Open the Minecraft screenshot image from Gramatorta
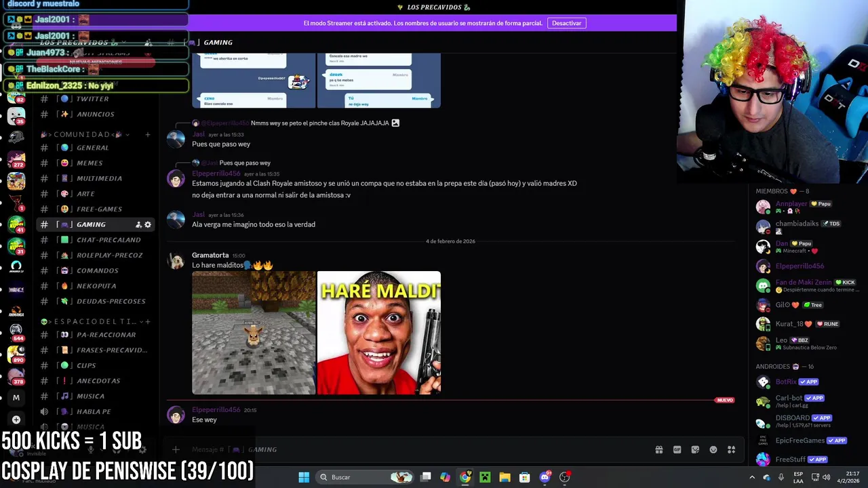The height and width of the screenshot is (488, 868). click(254, 333)
